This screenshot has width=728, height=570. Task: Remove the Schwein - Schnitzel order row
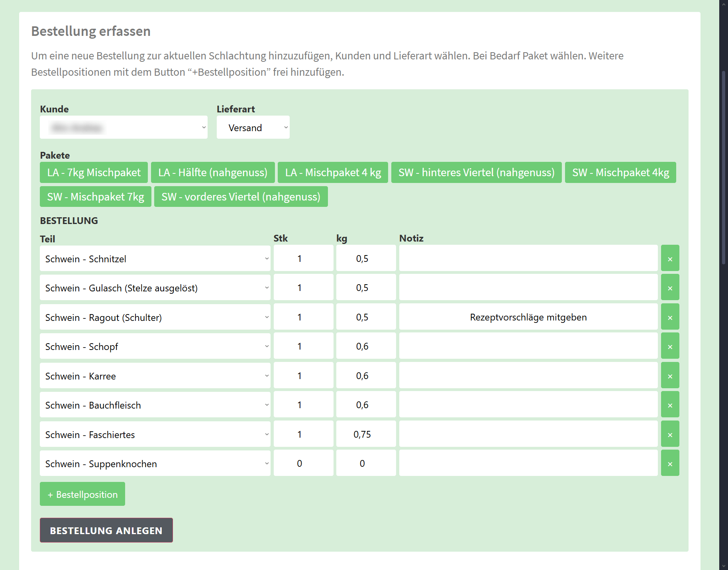(670, 259)
